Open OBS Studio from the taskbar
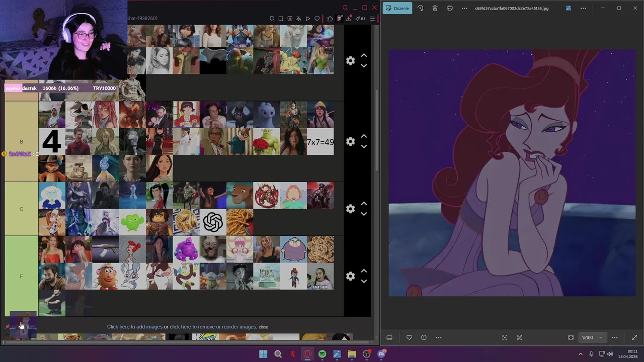Viewport: 644px width, 362px height. tap(366, 354)
